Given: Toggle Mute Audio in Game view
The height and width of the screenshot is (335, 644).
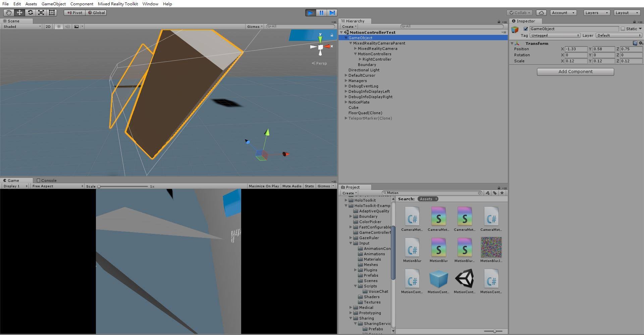Looking at the screenshot, I should click(x=292, y=186).
